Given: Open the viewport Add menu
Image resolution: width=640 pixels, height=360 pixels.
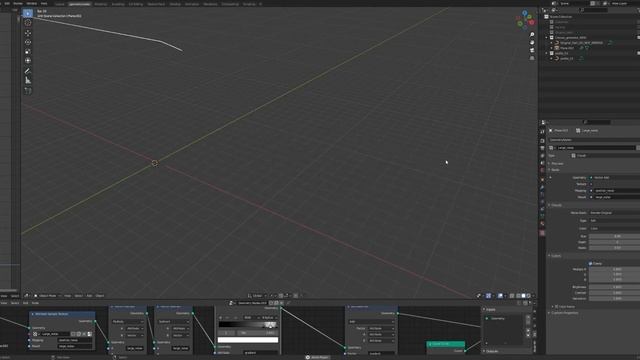Looking at the screenshot, I should click(x=89, y=296).
